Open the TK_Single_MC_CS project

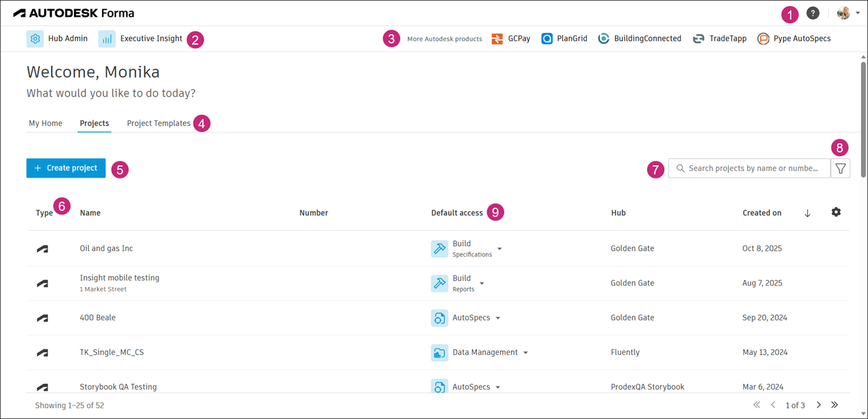click(x=112, y=352)
